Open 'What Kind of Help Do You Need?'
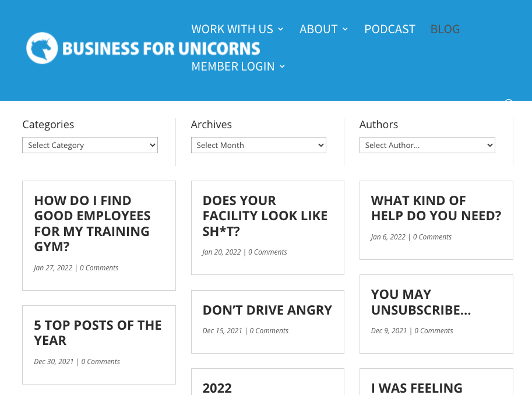Viewport: 532px width, 395px height. pyautogui.click(x=436, y=207)
